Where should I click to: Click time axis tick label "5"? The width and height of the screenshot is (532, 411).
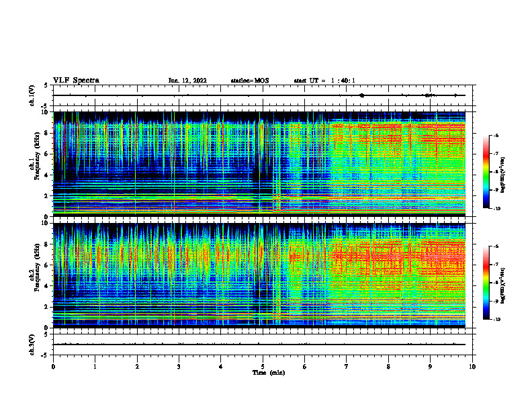point(263,367)
